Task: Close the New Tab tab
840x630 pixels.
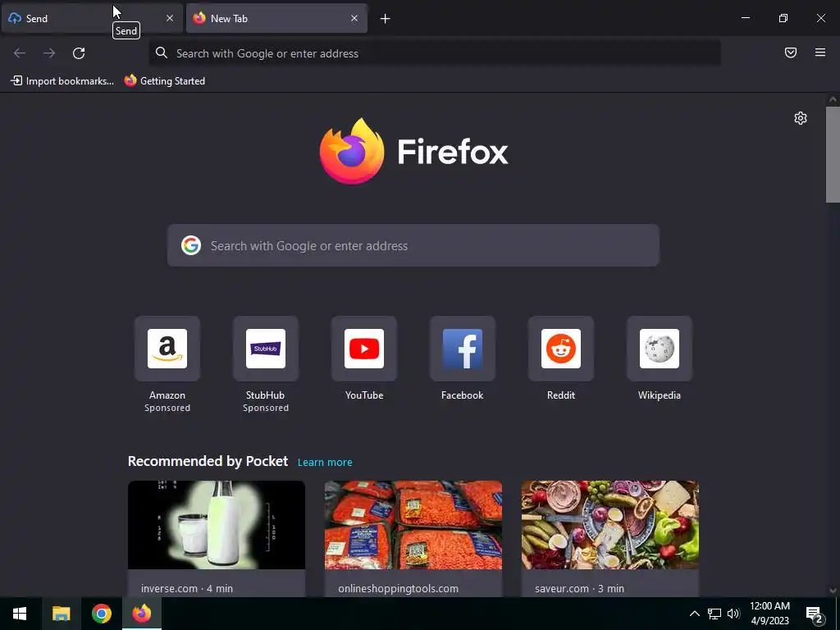Action: [354, 18]
